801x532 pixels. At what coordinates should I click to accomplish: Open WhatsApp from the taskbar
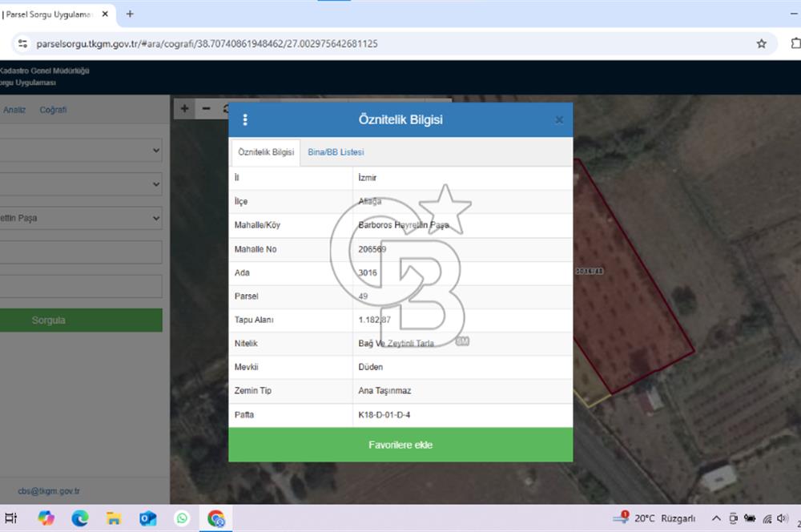click(182, 518)
